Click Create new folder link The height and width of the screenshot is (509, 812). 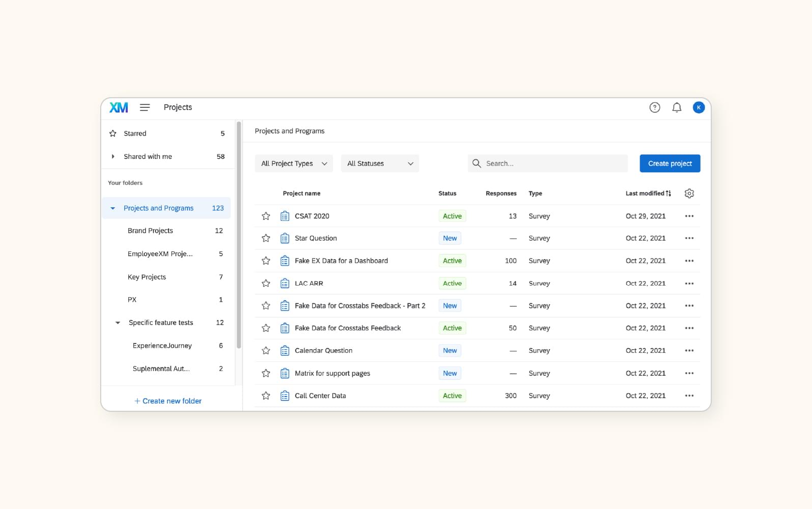(x=168, y=401)
